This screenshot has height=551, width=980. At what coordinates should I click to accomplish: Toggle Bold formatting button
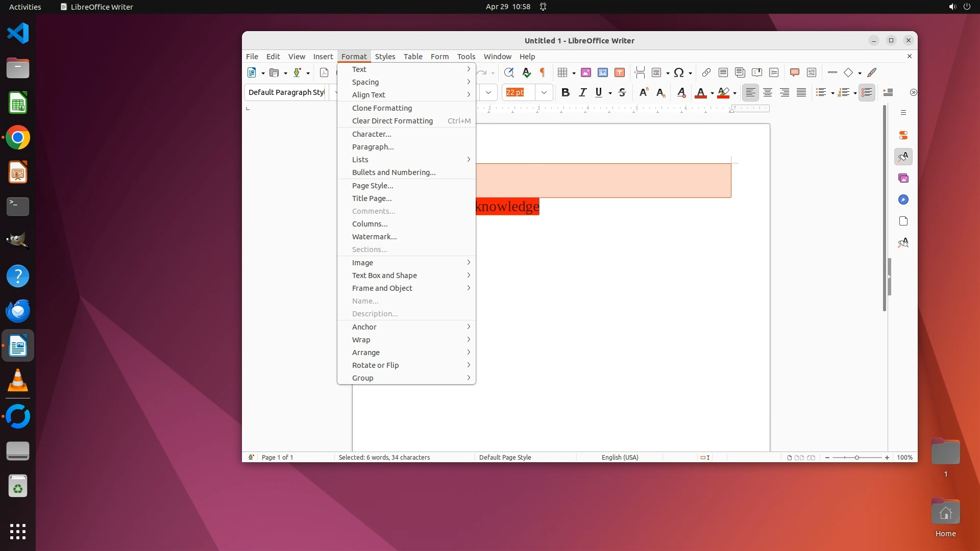pyautogui.click(x=565, y=92)
